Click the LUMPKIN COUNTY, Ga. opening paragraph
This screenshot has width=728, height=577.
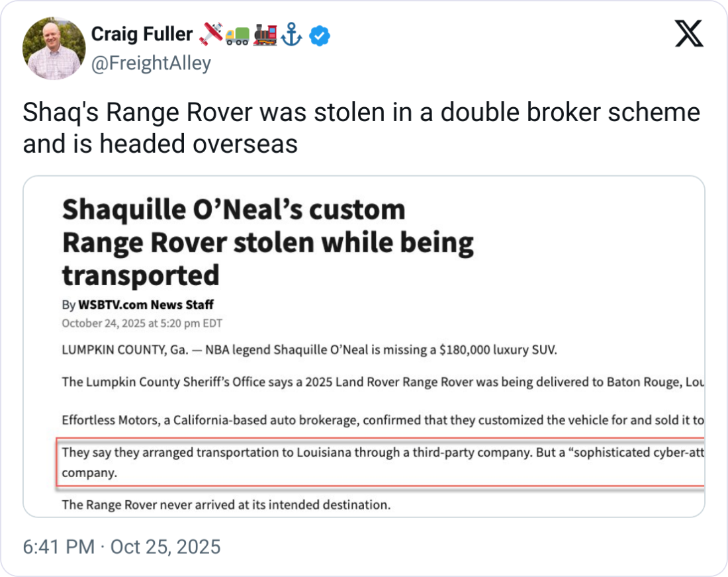309,350
